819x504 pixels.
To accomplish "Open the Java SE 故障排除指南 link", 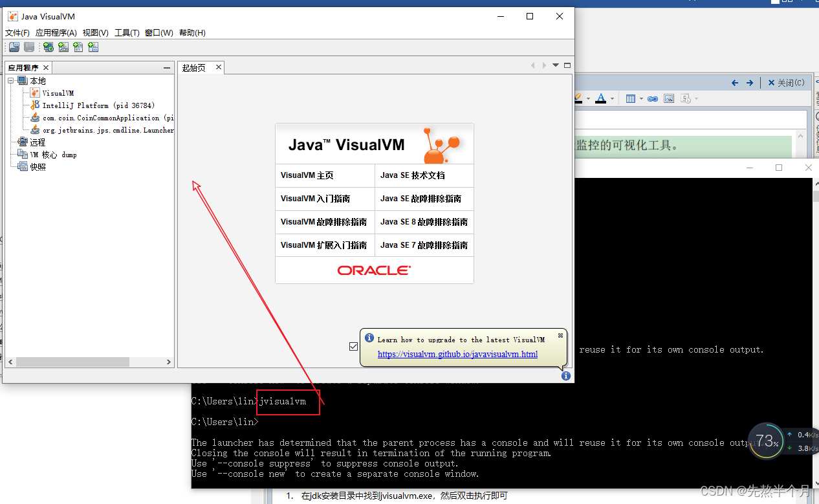I will (x=421, y=199).
